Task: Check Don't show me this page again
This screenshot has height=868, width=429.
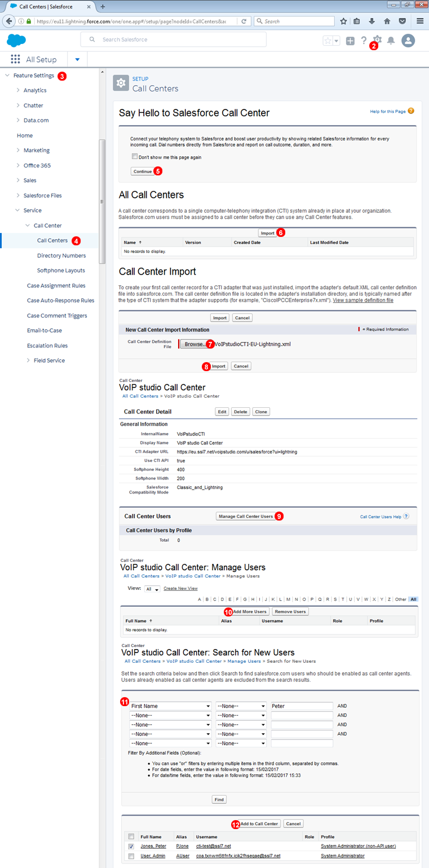Action: point(134,157)
